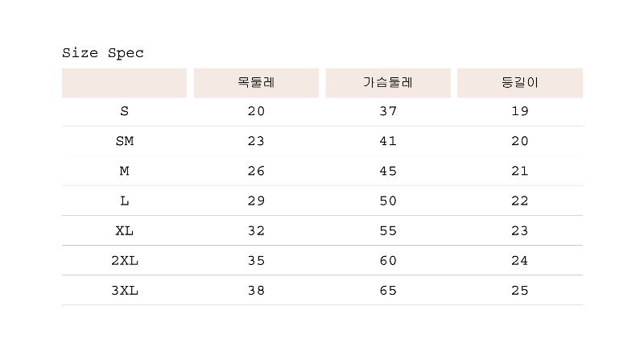644x356 pixels.
Task: Select chest value 50 in L row
Action: 388,201
